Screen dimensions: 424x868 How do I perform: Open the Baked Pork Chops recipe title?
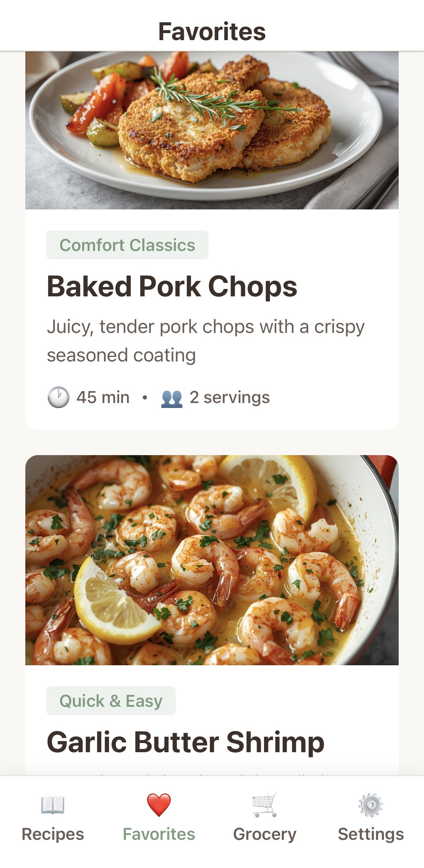click(x=172, y=287)
